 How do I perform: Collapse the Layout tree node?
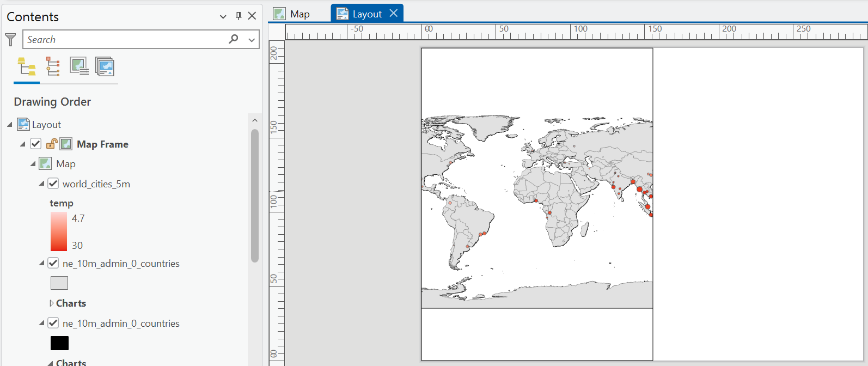pos(9,125)
